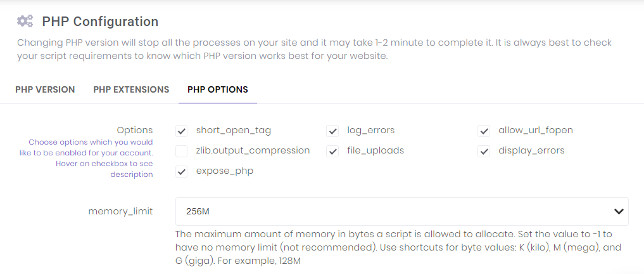The height and width of the screenshot is (274, 644).
Task: Disable the expose_php checkbox
Action: coord(182,171)
